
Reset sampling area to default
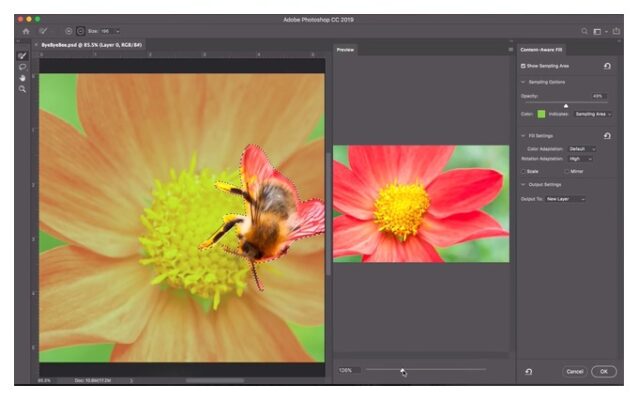(x=607, y=66)
